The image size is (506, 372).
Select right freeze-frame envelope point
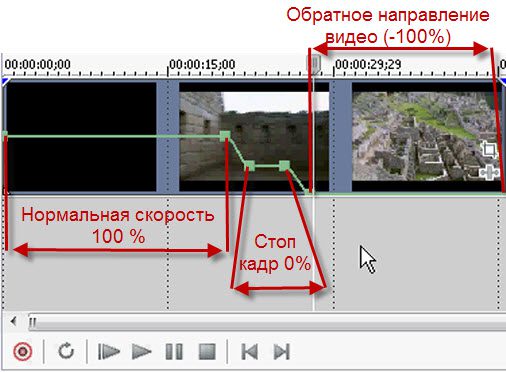[284, 165]
